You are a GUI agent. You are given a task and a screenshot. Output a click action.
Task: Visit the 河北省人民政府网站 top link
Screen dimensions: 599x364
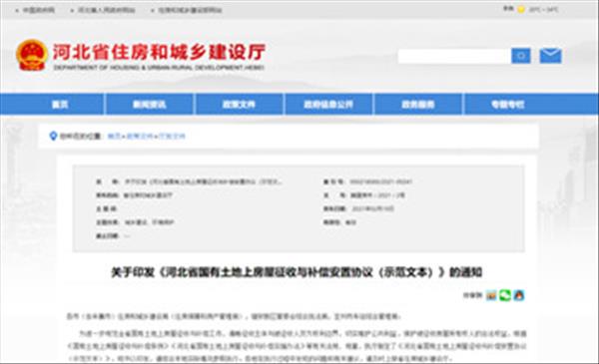(x=106, y=10)
